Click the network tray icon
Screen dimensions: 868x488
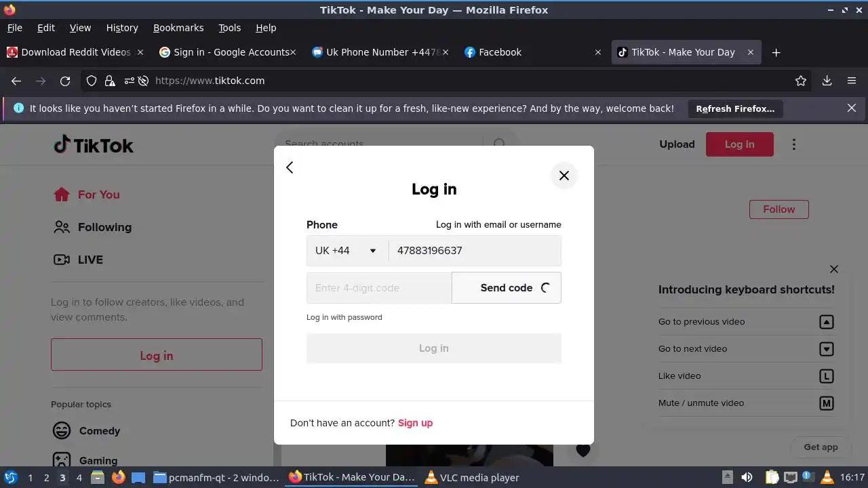(x=791, y=477)
